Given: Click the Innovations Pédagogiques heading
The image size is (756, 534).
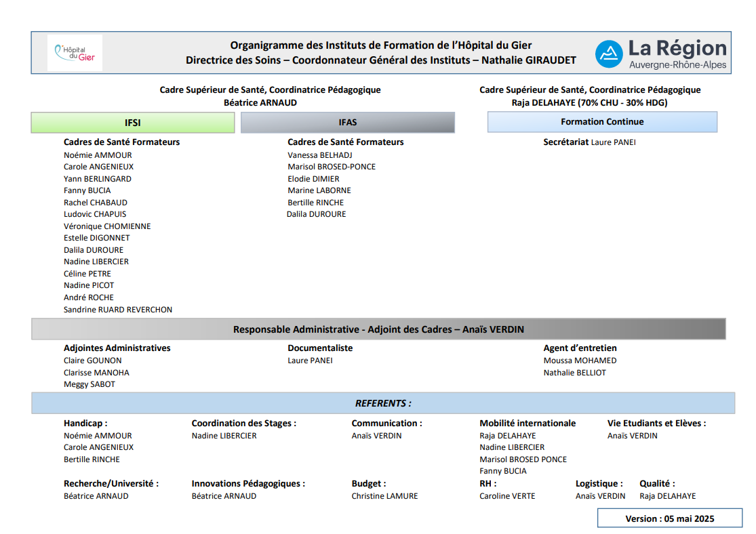Looking at the screenshot, I should point(248,484).
